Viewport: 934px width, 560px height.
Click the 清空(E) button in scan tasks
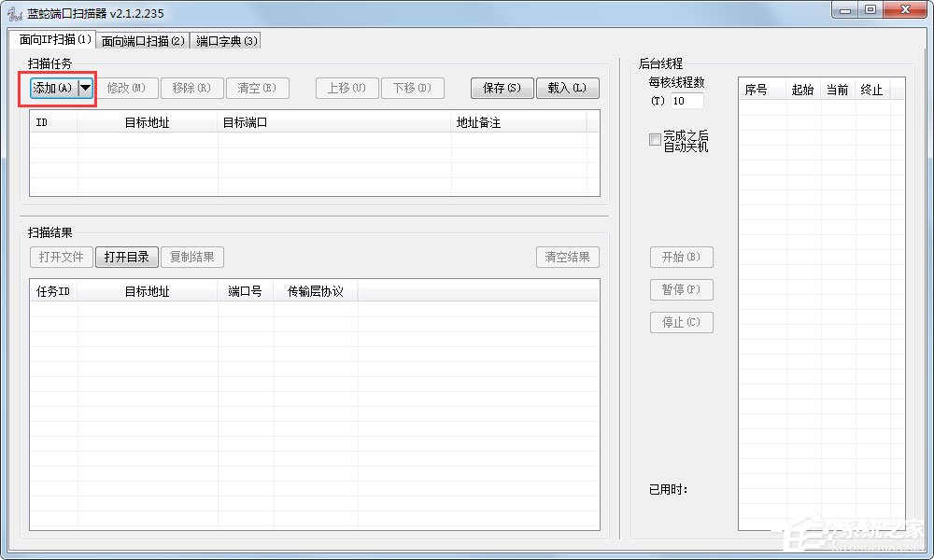point(258,88)
